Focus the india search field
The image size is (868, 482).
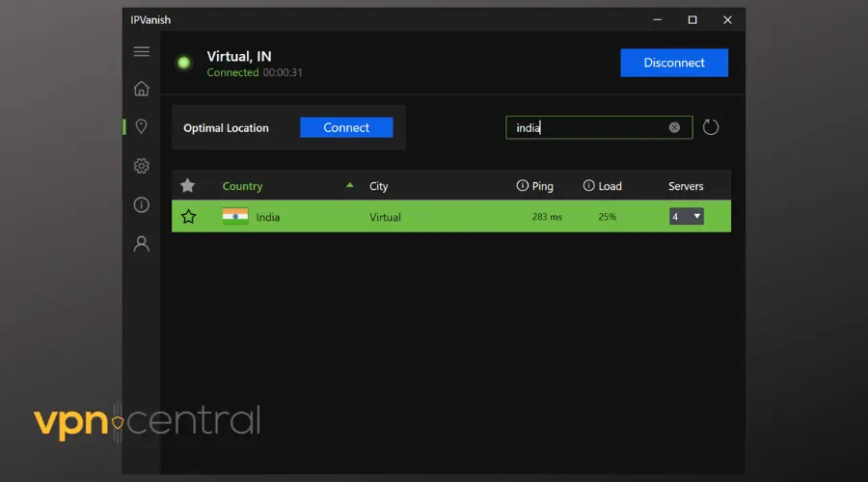pos(599,127)
